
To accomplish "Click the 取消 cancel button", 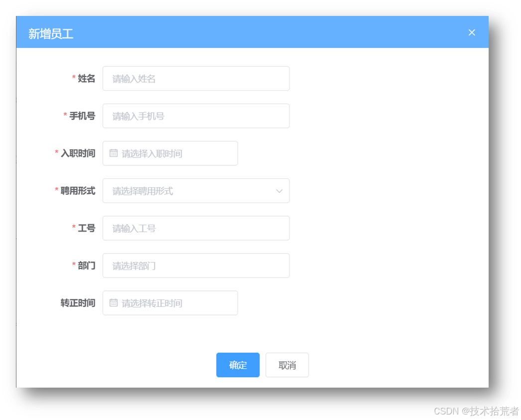I will coord(287,365).
